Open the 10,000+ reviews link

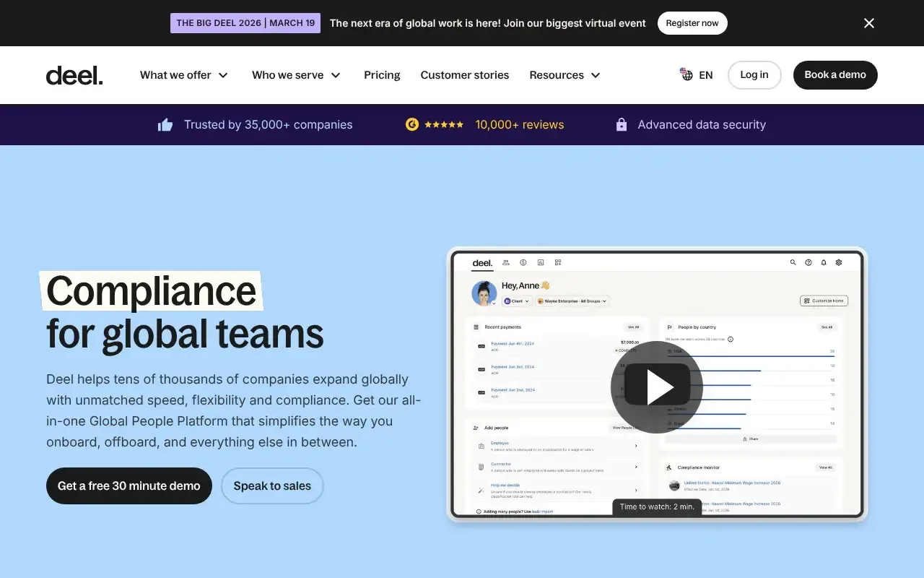519,124
